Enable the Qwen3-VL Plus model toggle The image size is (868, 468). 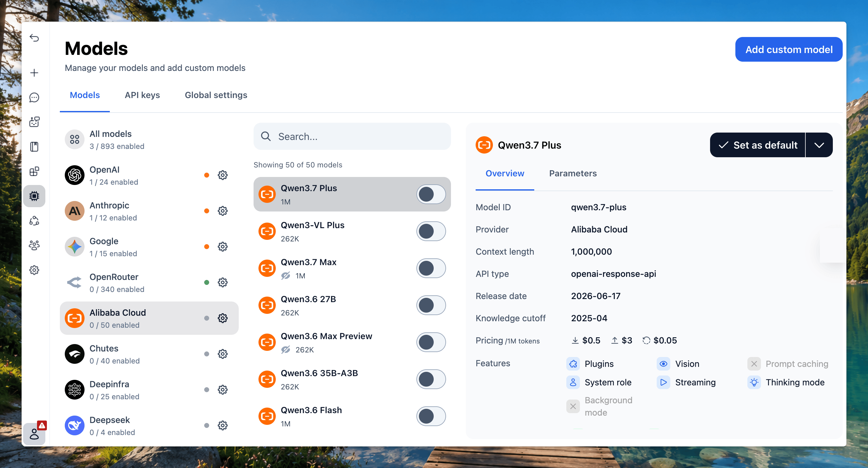pos(431,231)
